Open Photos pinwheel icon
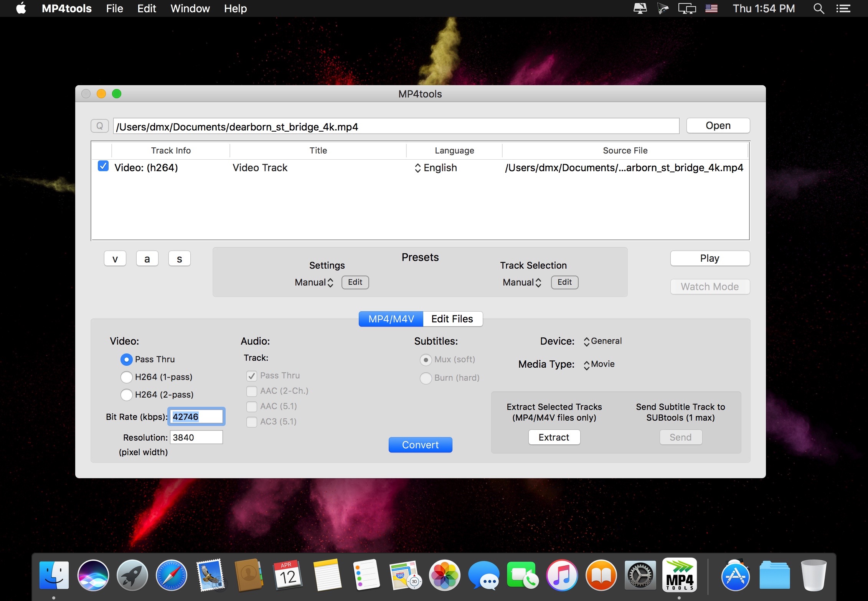This screenshot has height=601, width=868. coord(445,575)
